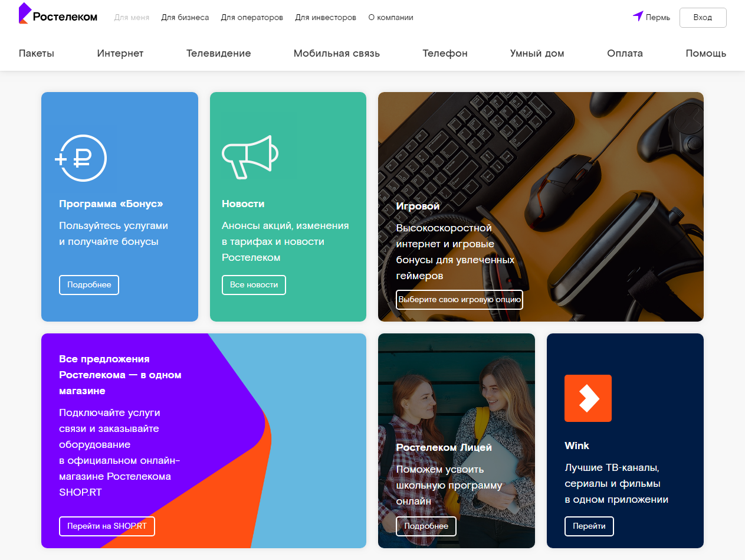745x560 pixels.
Task: Switch to the Для бизнеса tab
Action: pyautogui.click(x=185, y=18)
